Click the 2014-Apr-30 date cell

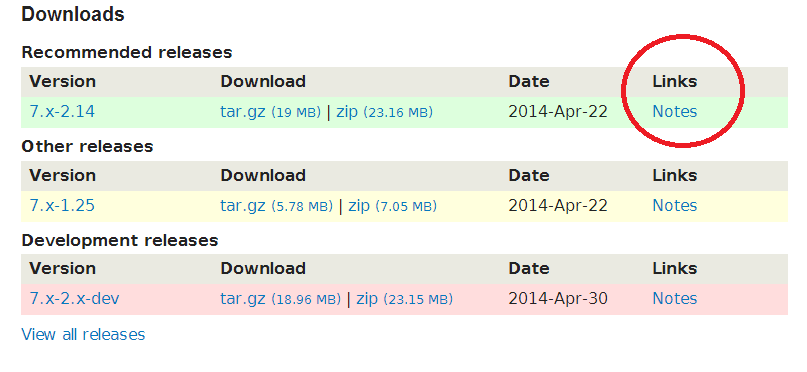click(558, 298)
